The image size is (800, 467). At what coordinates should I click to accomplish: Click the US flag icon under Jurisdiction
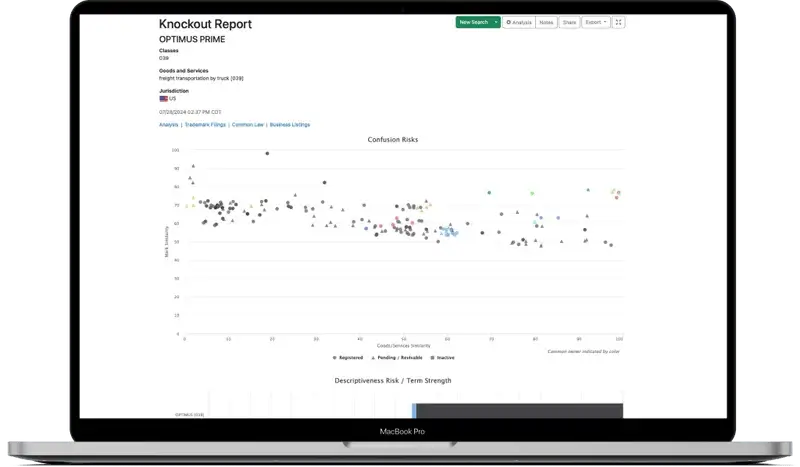coord(164,99)
